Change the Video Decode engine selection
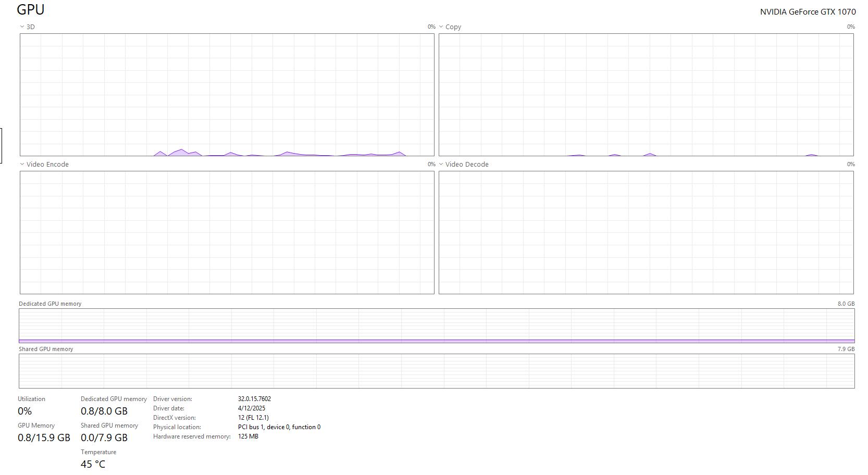 coord(441,164)
